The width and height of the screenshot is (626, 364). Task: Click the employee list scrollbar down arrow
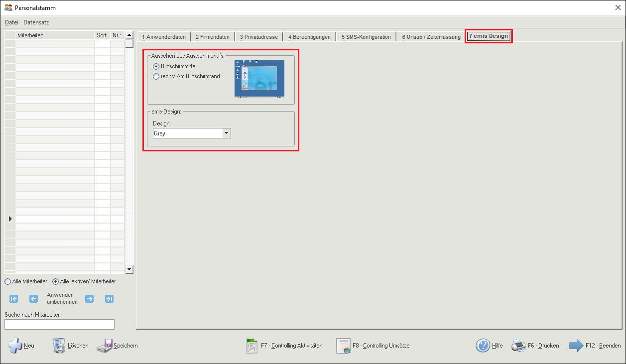[x=129, y=269]
